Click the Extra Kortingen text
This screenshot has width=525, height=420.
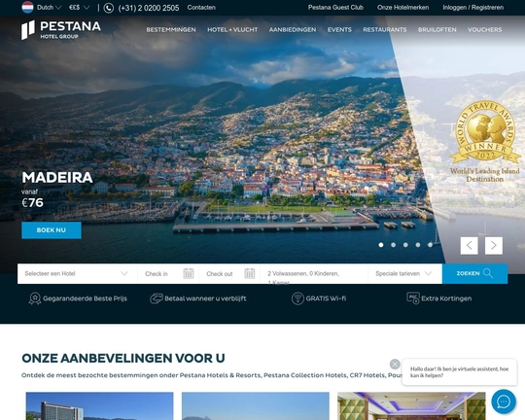446,298
